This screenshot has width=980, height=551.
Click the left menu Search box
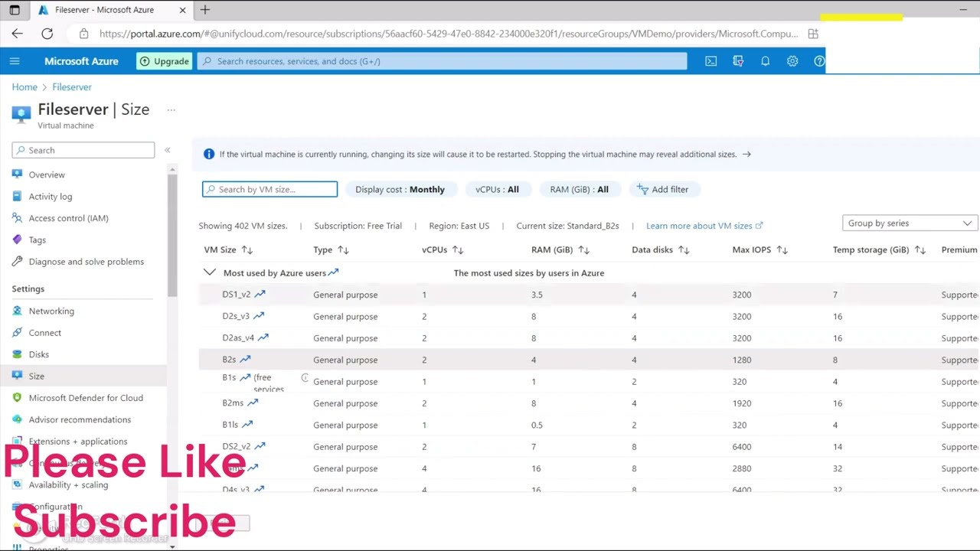pyautogui.click(x=83, y=150)
